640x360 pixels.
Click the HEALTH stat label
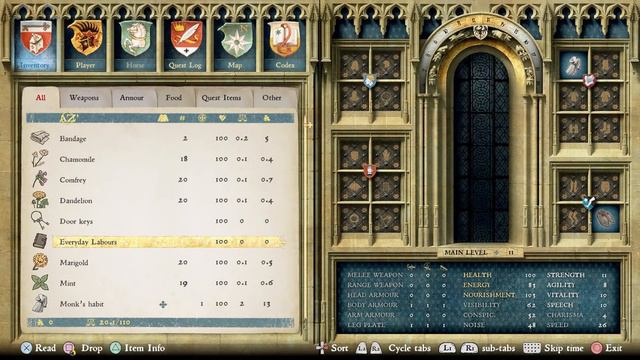pyautogui.click(x=477, y=275)
